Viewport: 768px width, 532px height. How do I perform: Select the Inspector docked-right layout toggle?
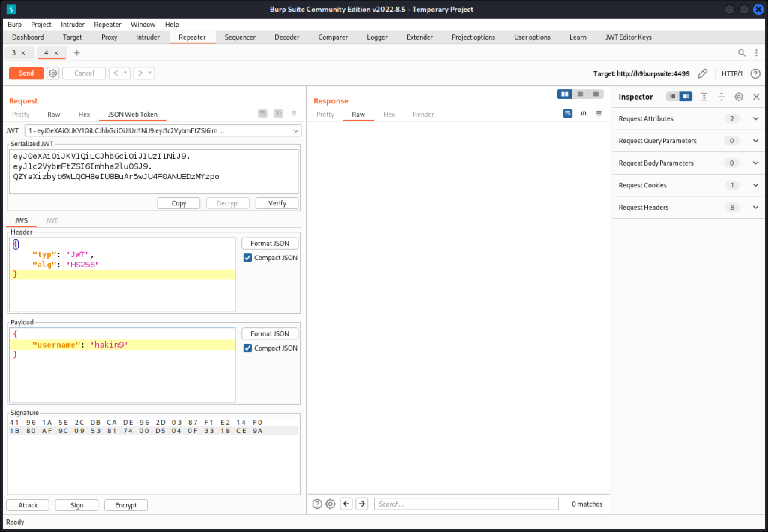[685, 97]
